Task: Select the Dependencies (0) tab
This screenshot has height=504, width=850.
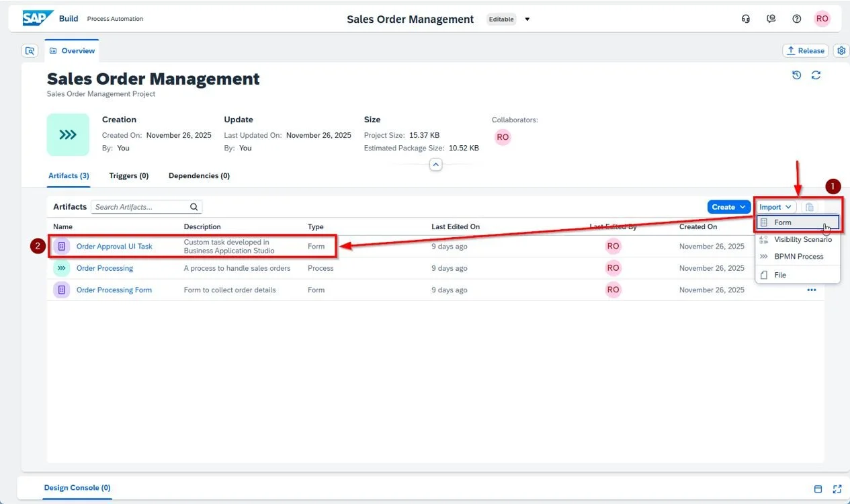Action: [199, 175]
